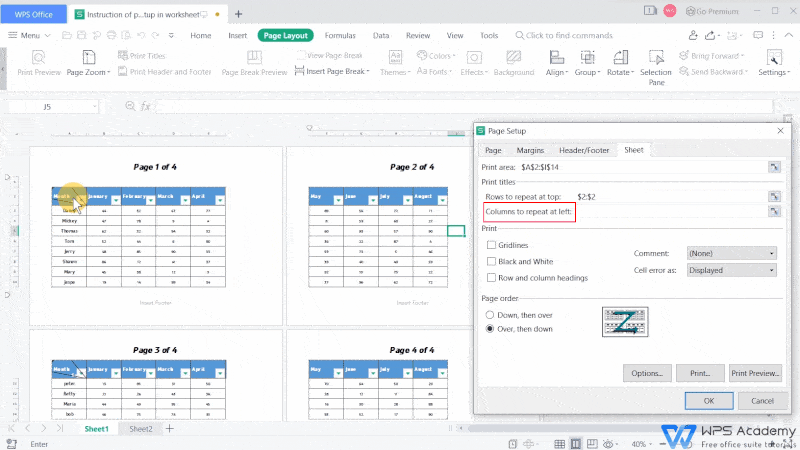Switch to Page Break Preview
This screenshot has width=800, height=450.
click(x=254, y=63)
